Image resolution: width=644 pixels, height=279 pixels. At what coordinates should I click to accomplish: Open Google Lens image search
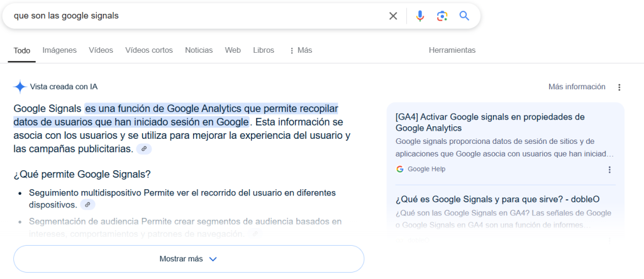pos(442,16)
